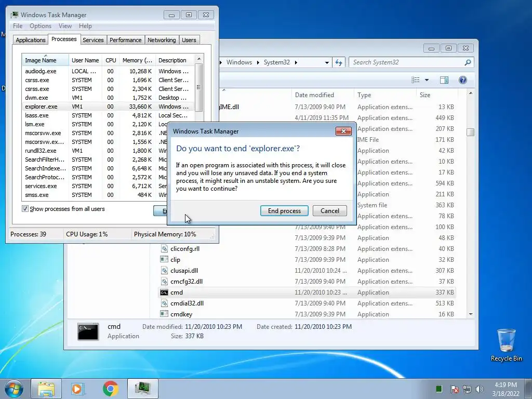Select lsm.exe process row
Image resolution: width=532 pixels, height=399 pixels.
pos(95,124)
